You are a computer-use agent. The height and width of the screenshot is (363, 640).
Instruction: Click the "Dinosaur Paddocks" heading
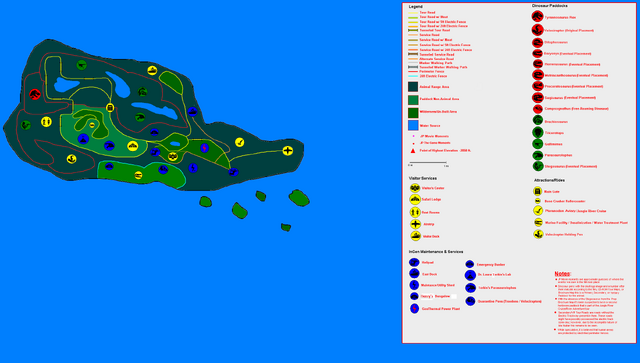click(549, 6)
